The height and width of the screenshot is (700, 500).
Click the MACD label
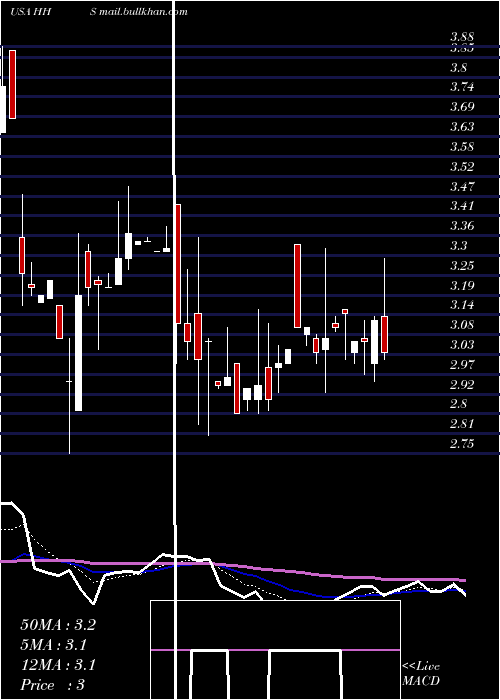coord(421,681)
